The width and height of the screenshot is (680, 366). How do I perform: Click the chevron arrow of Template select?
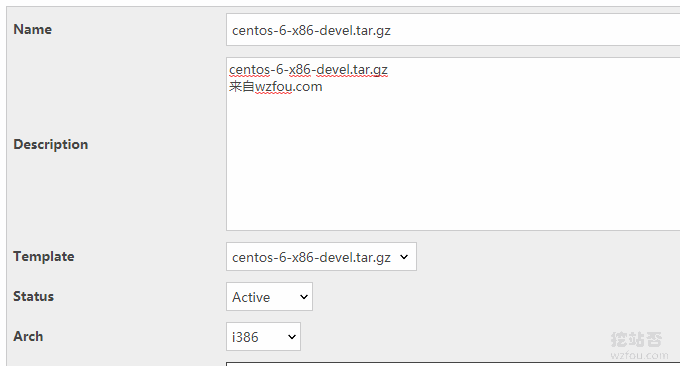[404, 257]
